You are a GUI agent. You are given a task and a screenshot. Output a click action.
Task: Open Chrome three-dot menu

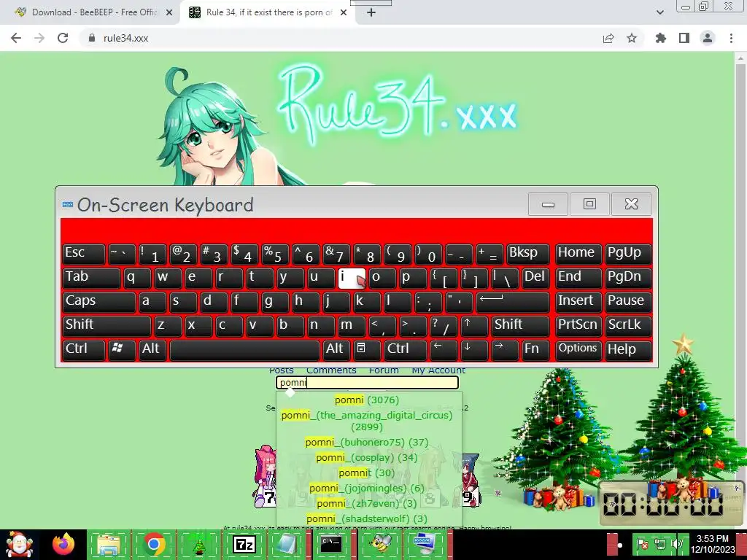(731, 38)
